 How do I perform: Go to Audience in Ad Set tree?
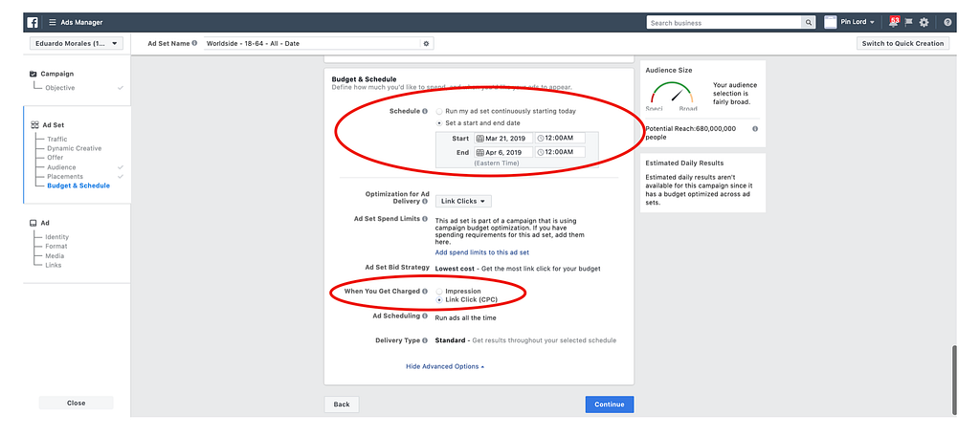tap(61, 167)
